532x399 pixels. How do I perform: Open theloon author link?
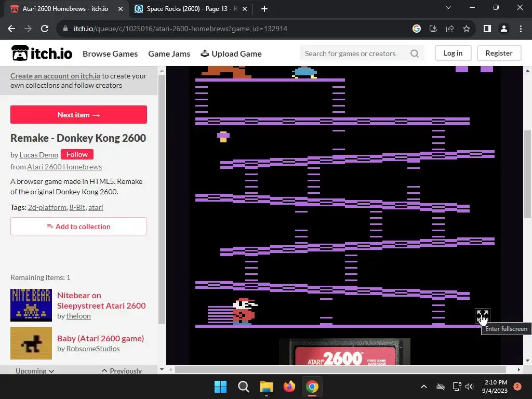[78, 316]
